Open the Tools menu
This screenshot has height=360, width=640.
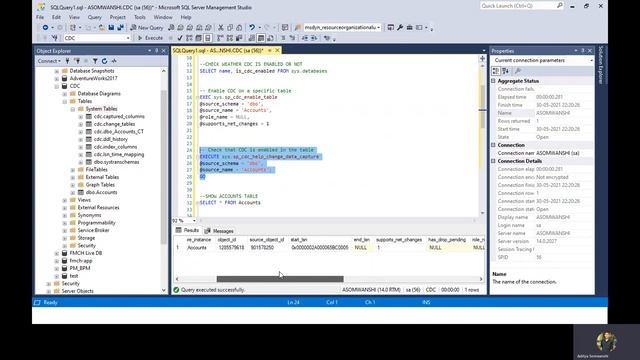tap(140, 17)
